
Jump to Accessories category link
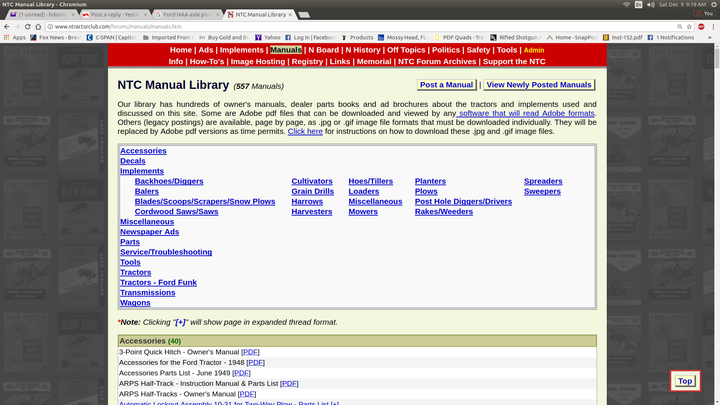click(143, 151)
